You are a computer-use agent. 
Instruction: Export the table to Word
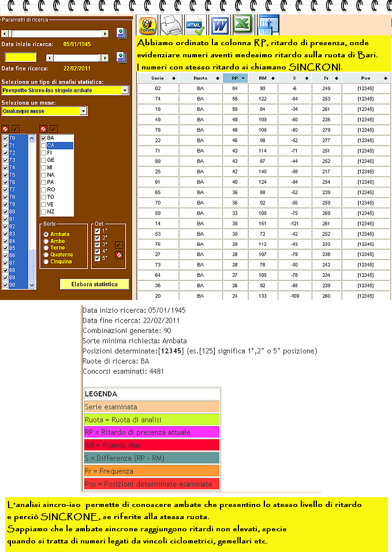click(219, 25)
